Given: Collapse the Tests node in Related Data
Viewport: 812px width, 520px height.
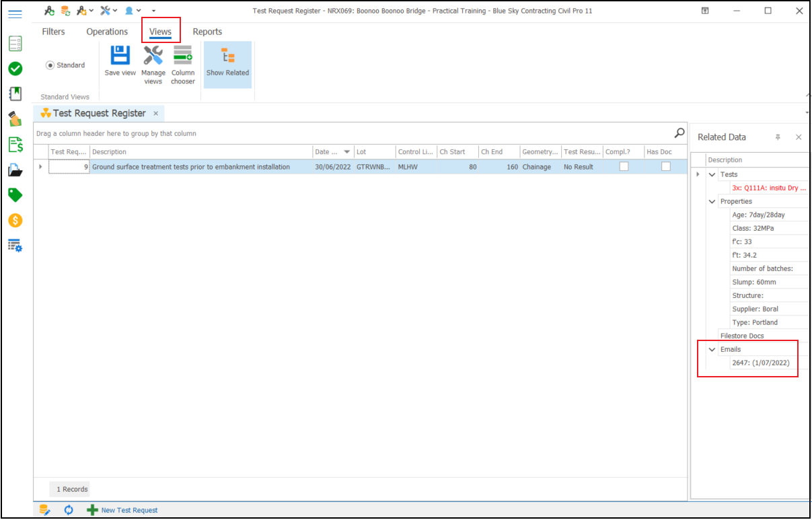Looking at the screenshot, I should pos(712,175).
